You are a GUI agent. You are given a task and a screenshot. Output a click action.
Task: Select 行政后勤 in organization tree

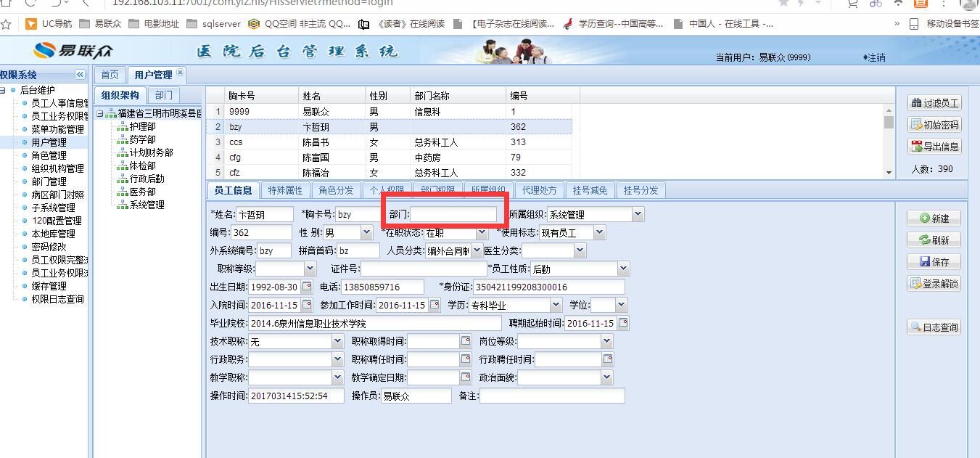(147, 179)
